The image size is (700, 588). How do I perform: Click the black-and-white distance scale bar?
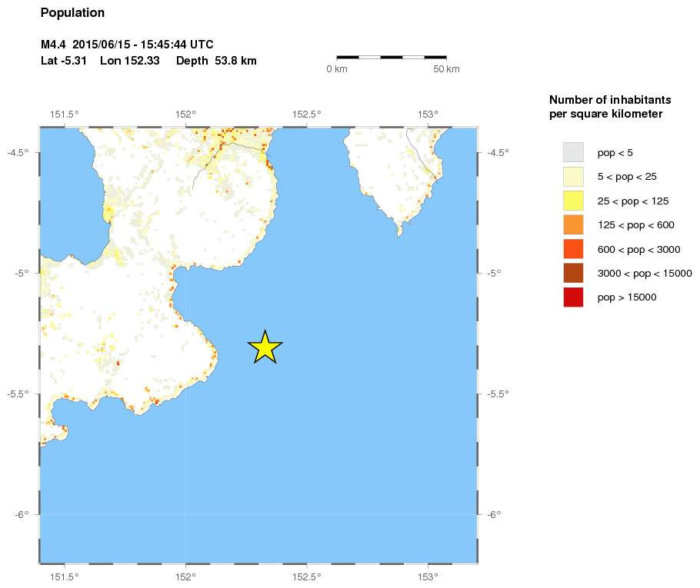tap(392, 57)
